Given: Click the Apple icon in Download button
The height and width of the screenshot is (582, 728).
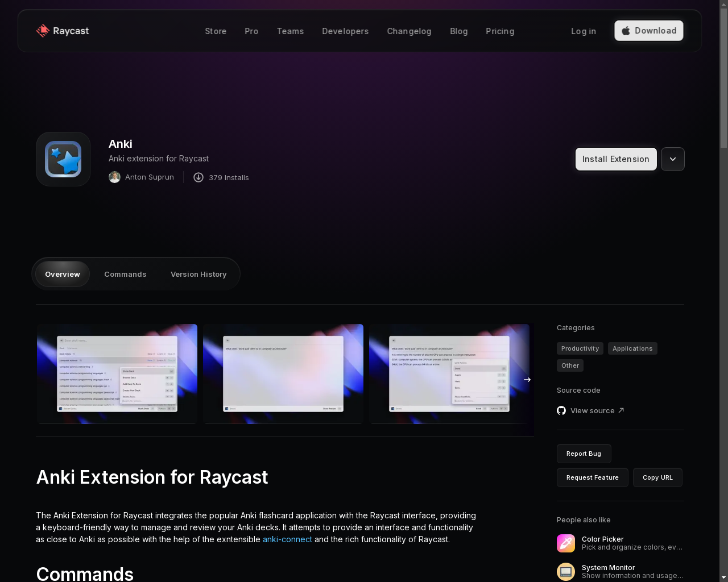Looking at the screenshot, I should 626,31.
